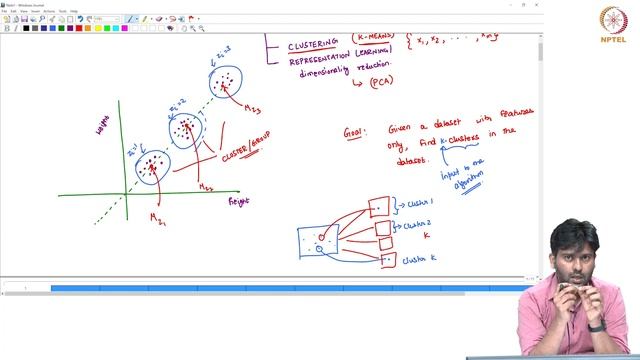
Task: Open the View menu
Action: pos(24,11)
